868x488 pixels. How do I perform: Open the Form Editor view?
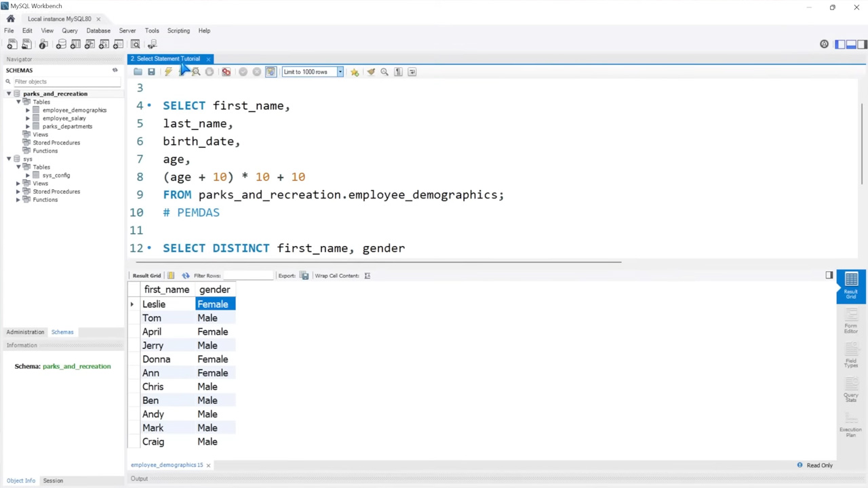[851, 321]
